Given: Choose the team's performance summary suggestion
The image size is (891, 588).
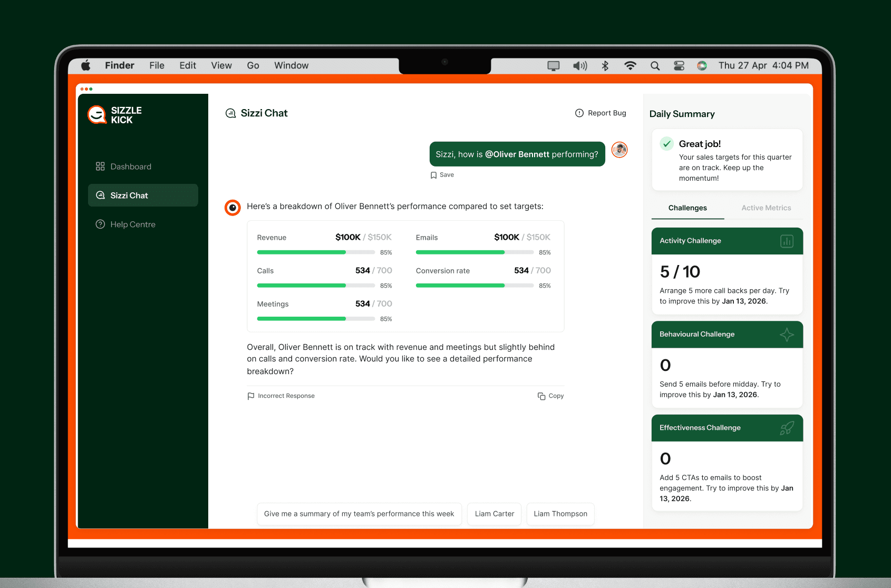Looking at the screenshot, I should click(359, 514).
